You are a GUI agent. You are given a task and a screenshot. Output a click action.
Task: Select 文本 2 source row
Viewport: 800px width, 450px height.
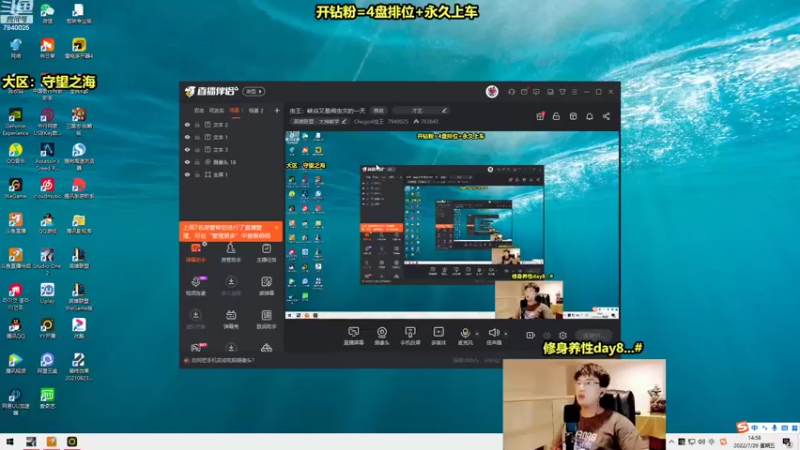(232, 124)
